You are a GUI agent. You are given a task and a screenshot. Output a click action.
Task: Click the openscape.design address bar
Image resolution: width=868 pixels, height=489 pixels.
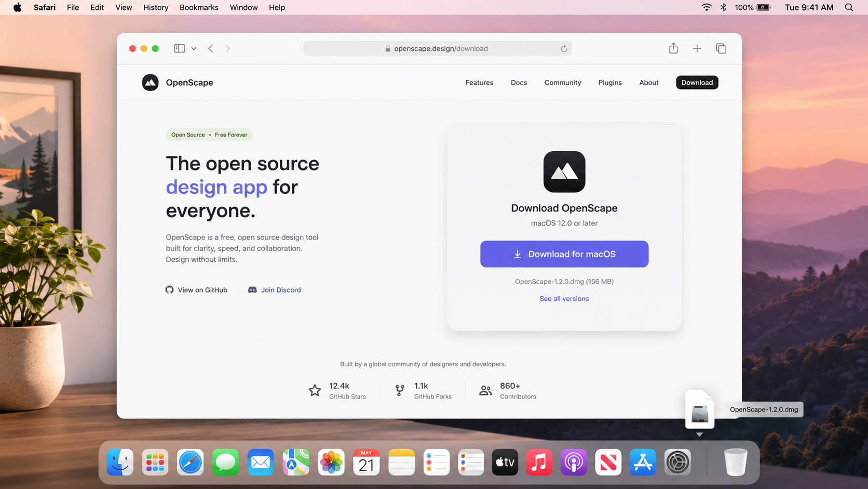tap(438, 48)
